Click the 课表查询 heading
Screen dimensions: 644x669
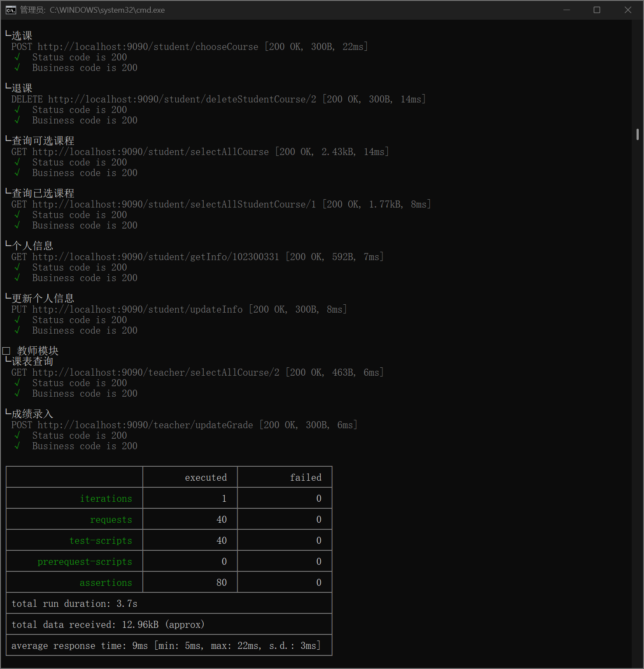coord(32,361)
